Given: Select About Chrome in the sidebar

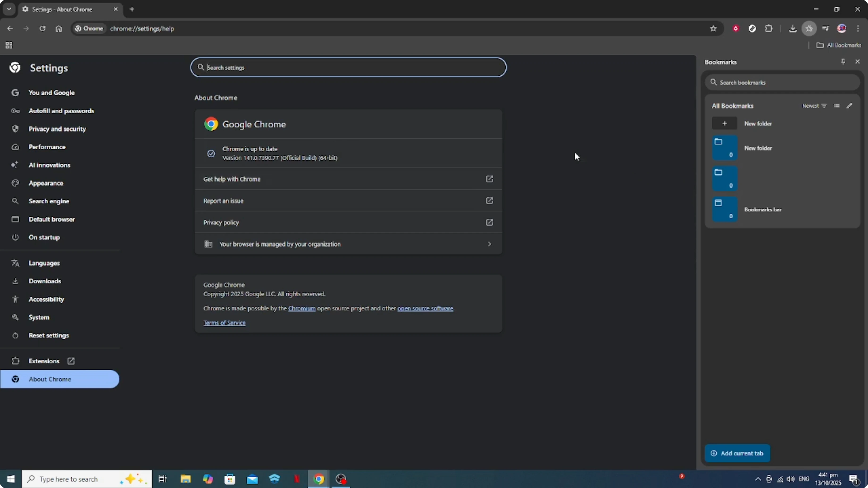Looking at the screenshot, I should [60, 379].
